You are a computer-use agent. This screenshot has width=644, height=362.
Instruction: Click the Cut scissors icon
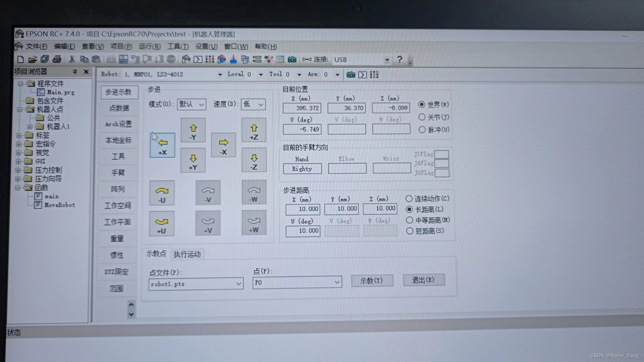tap(72, 59)
